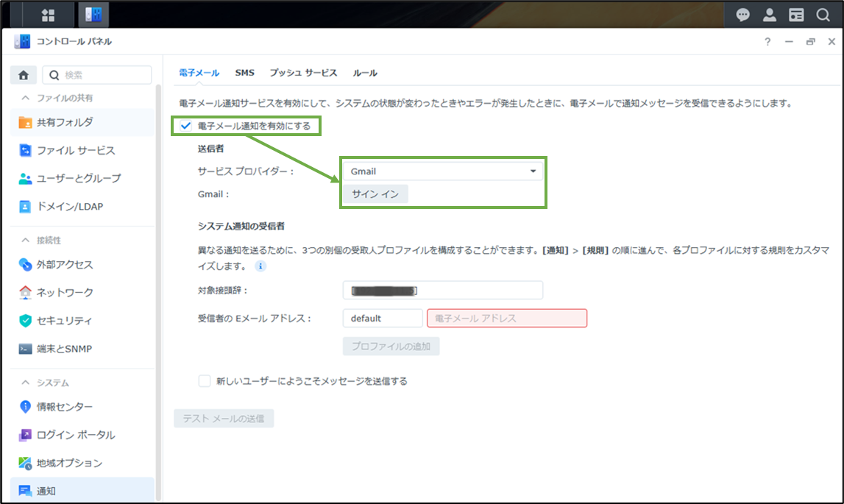Click the default profile name field
Image resolution: width=844 pixels, height=504 pixels.
pyautogui.click(x=383, y=319)
